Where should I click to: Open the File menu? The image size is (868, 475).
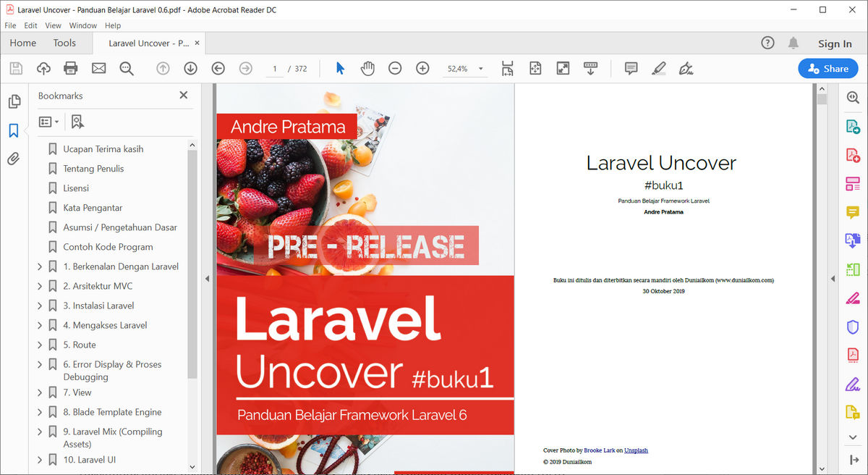(10, 25)
